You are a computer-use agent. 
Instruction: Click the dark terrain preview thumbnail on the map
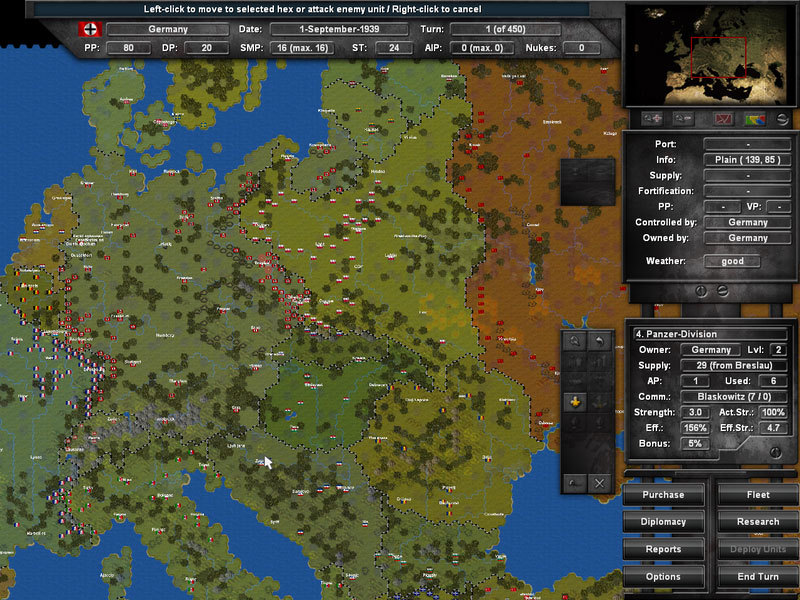point(587,182)
